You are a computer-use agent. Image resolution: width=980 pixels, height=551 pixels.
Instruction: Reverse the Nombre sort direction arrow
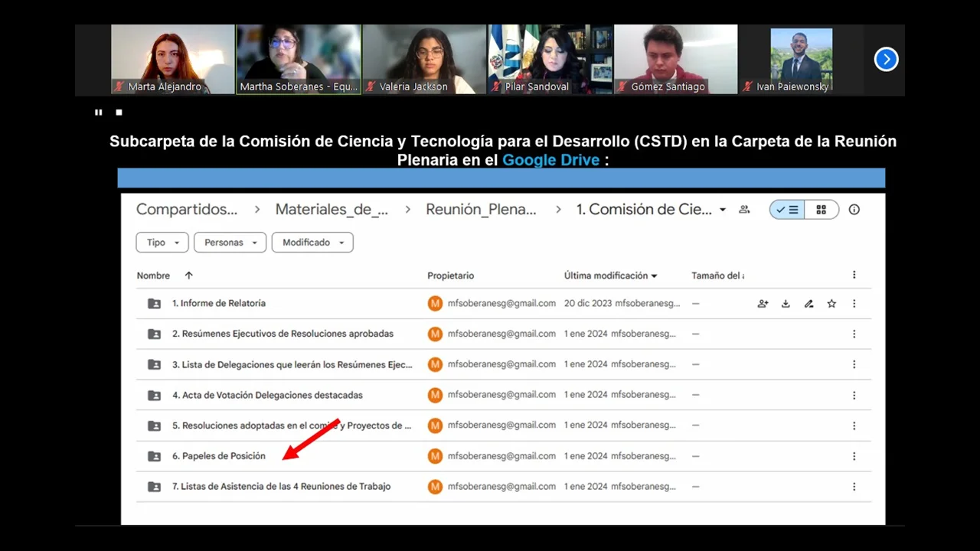pyautogui.click(x=188, y=275)
